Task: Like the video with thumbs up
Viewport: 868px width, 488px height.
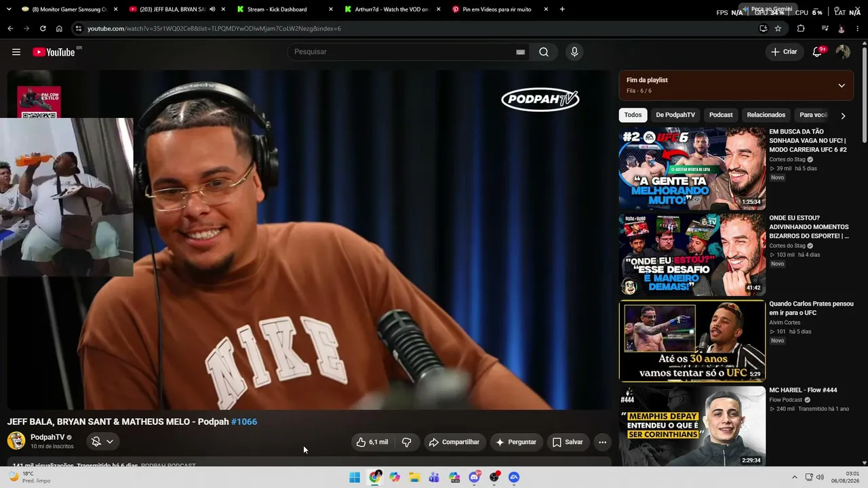Action: tap(372, 442)
